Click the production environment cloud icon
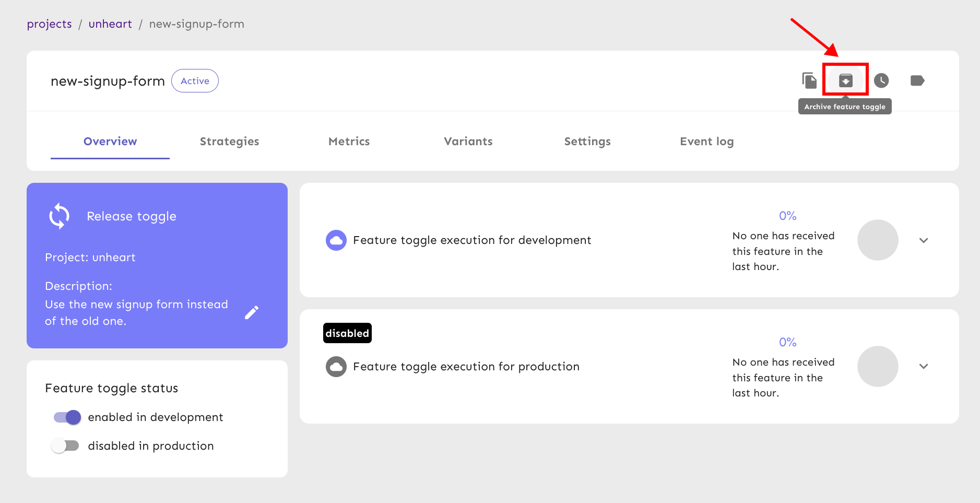The image size is (980, 503). (336, 367)
